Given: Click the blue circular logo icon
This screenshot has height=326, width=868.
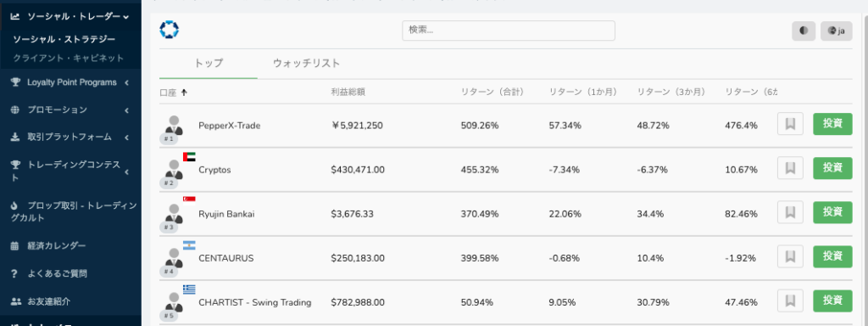Looking at the screenshot, I should (169, 30).
